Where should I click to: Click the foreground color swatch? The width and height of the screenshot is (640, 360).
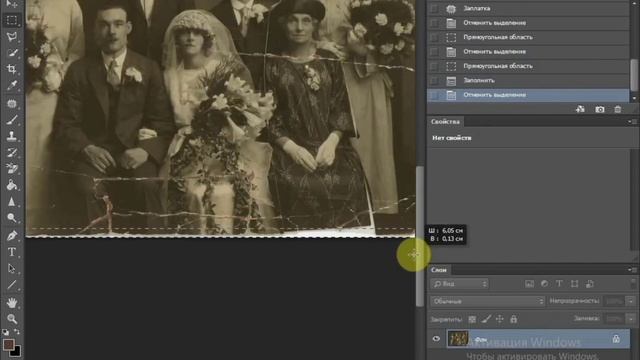click(9, 344)
